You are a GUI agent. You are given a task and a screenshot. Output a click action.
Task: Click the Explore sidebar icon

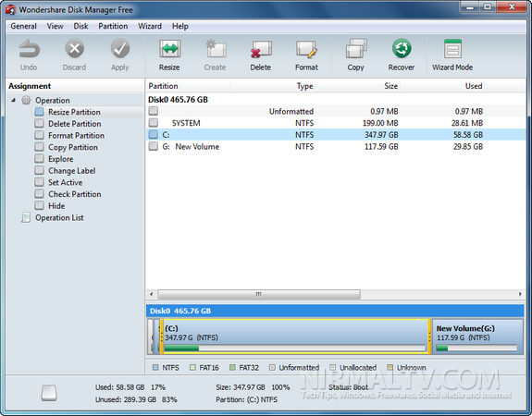40,159
